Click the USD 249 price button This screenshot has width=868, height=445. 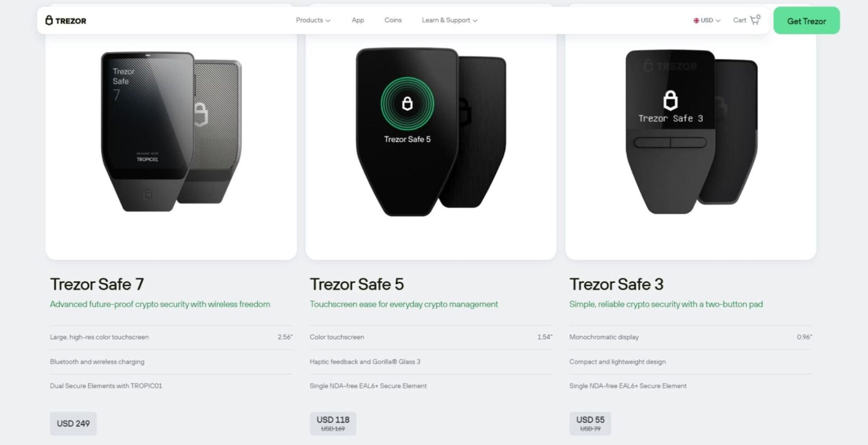click(73, 424)
